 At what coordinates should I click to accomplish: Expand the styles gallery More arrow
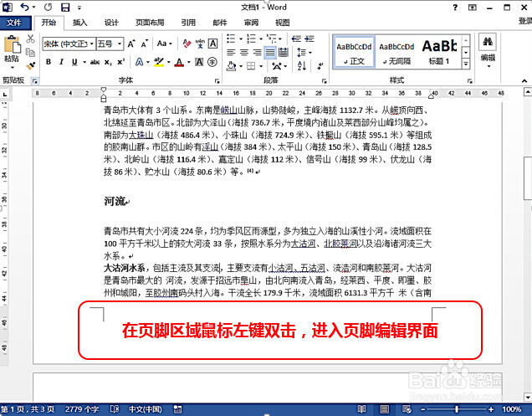tap(466, 64)
